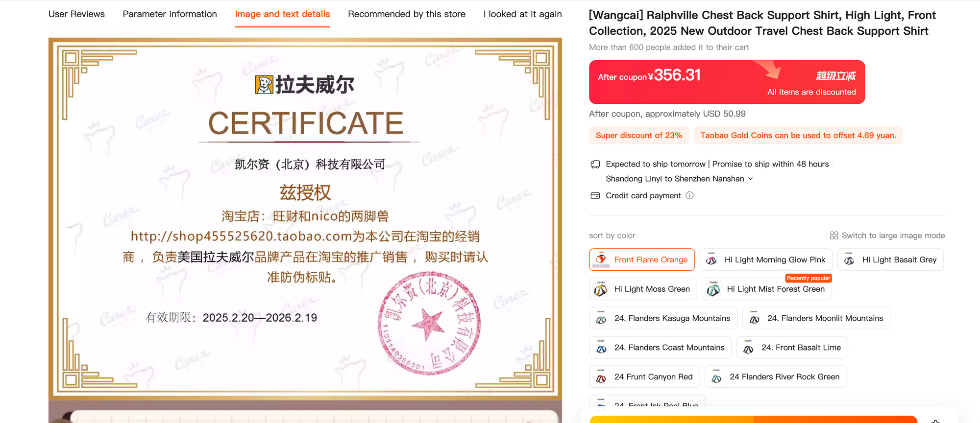Click the credit card icon

595,195
